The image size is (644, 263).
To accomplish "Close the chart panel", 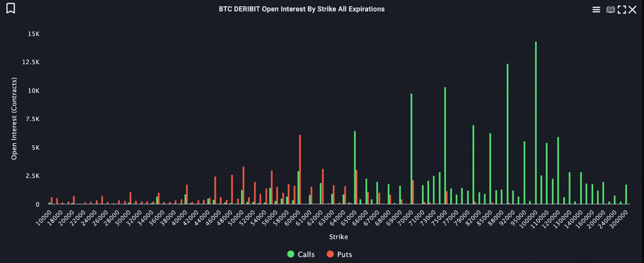I will tap(632, 10).
